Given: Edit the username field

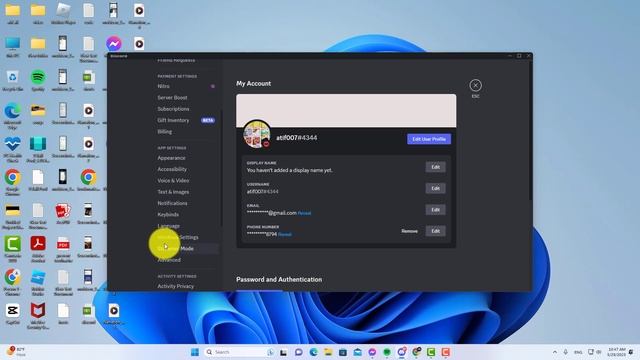Looking at the screenshot, I should [436, 188].
